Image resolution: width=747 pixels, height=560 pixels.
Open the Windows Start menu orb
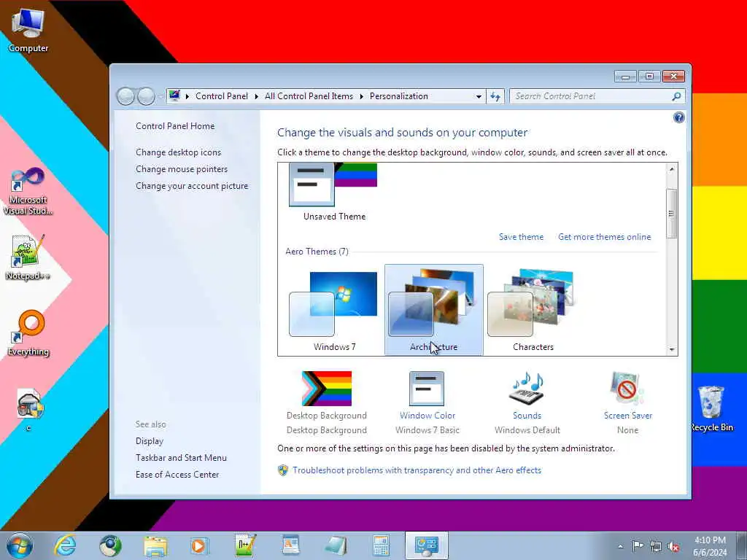pos(20,545)
